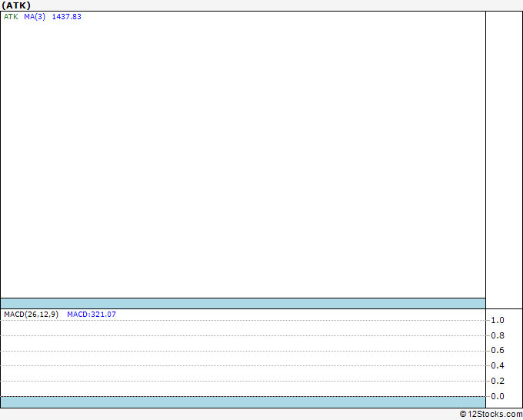Viewport: 523px width, 420px height.
Task: Click the 0.2 axis label
Action: (498, 381)
